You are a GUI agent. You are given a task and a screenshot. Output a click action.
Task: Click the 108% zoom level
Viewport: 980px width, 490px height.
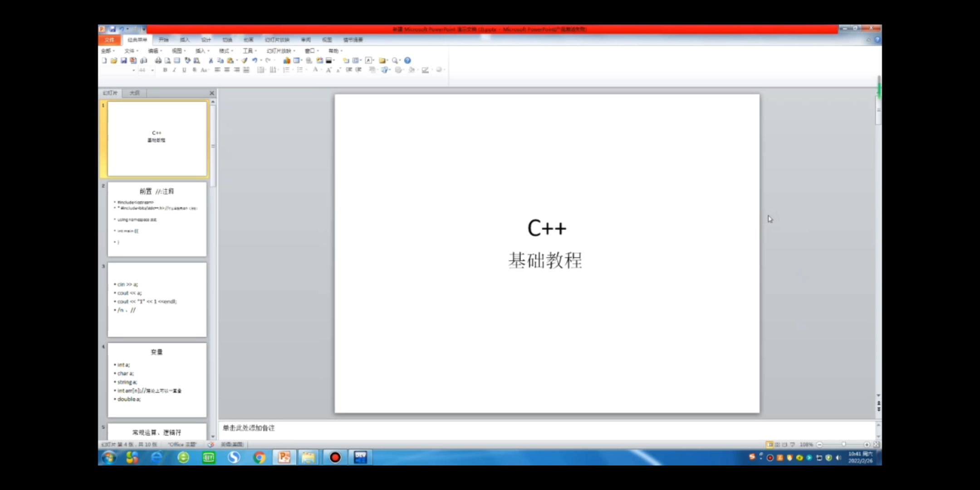point(806,445)
